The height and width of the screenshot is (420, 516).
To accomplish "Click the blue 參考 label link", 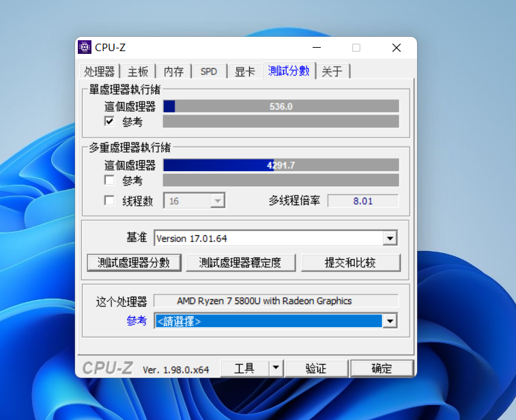I will pyautogui.click(x=137, y=320).
